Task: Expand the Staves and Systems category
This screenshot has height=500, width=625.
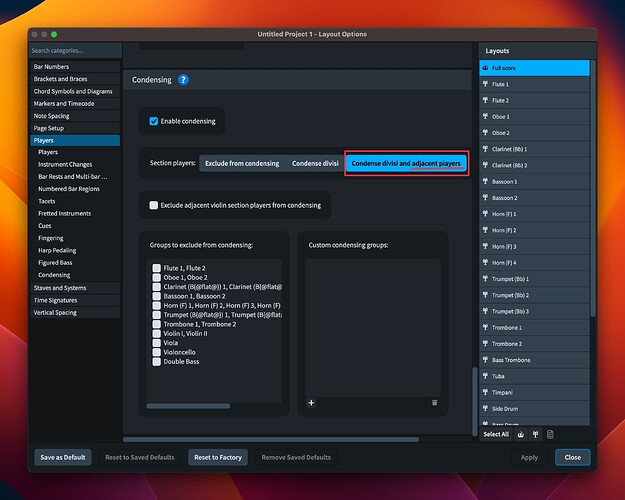Action: [75, 288]
